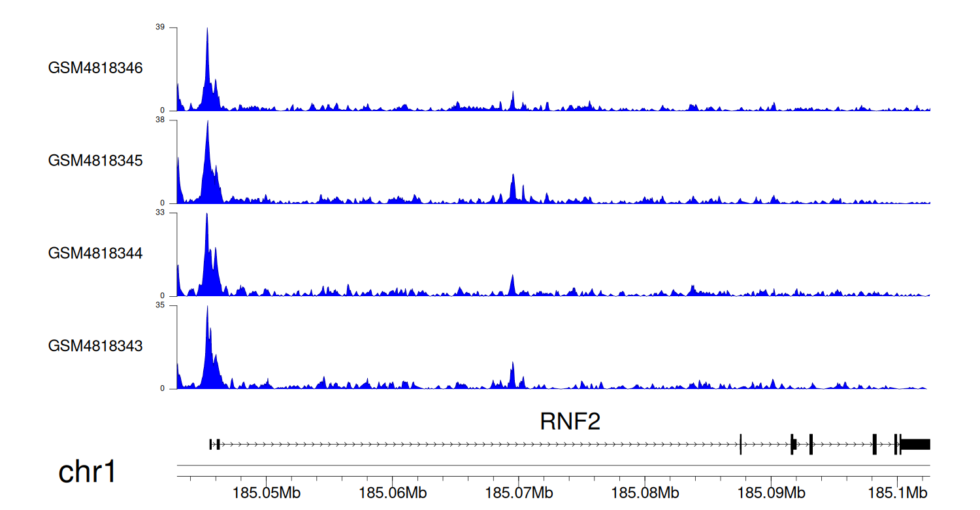
Task: Click the y-axis maximum value 35
Action: click(x=160, y=305)
